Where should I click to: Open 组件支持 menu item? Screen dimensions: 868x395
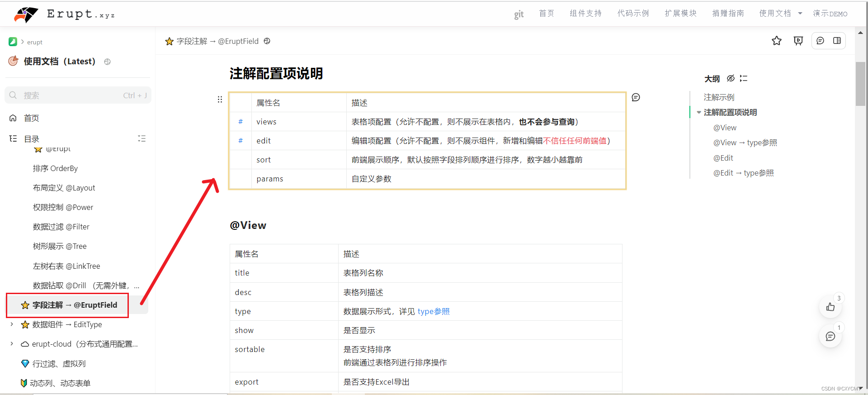586,14
